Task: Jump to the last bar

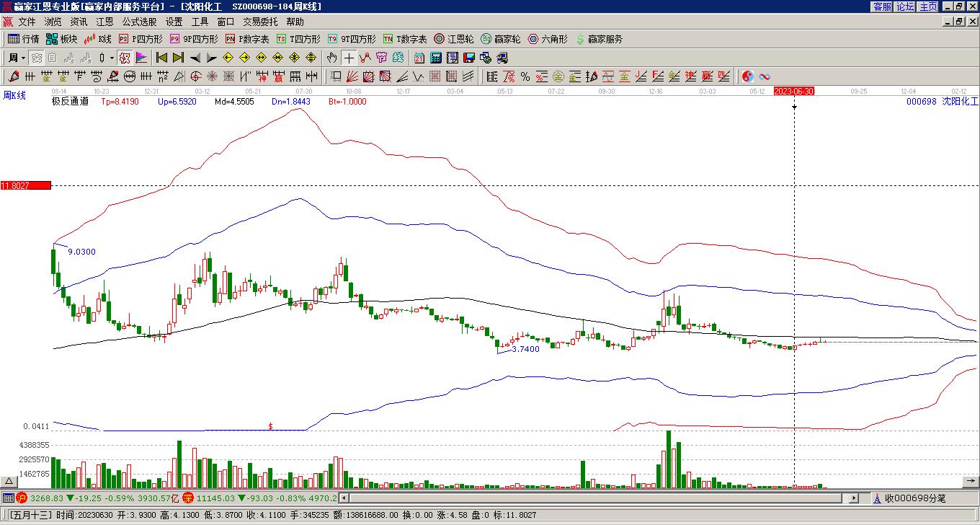Action: click(179, 58)
